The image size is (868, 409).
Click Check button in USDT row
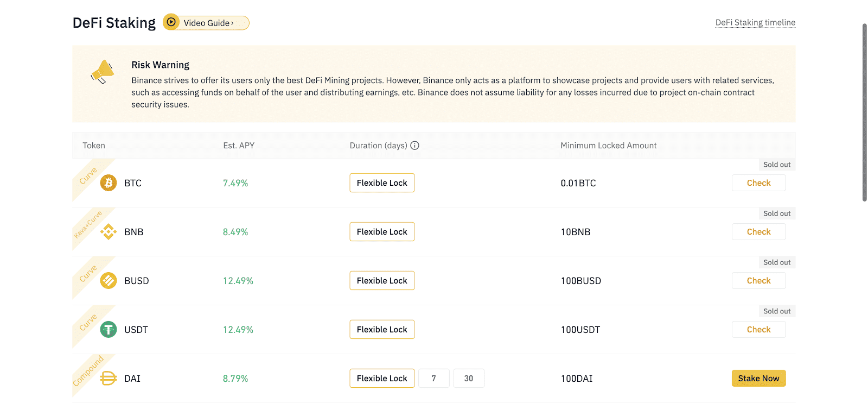click(758, 330)
